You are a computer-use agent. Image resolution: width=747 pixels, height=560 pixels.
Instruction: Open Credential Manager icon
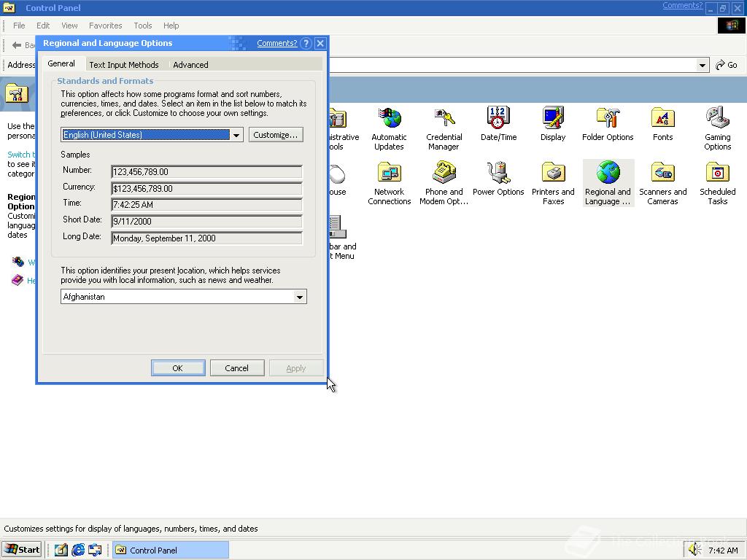coord(444,128)
